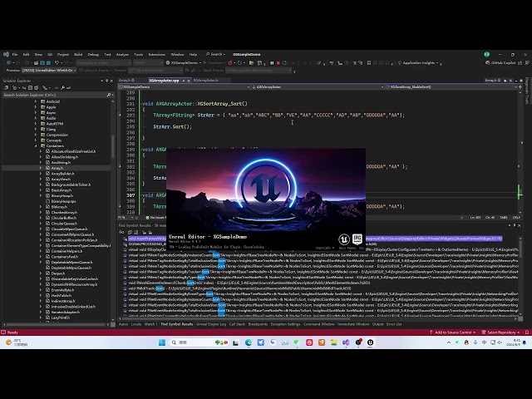Select the BitArray.h file in the tree
This screenshot has height=399, width=532.
pos(59,207)
